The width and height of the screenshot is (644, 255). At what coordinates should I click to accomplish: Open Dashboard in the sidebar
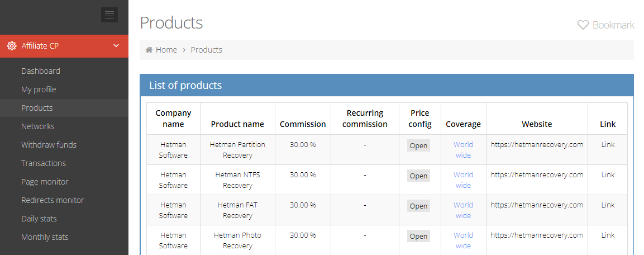(41, 71)
